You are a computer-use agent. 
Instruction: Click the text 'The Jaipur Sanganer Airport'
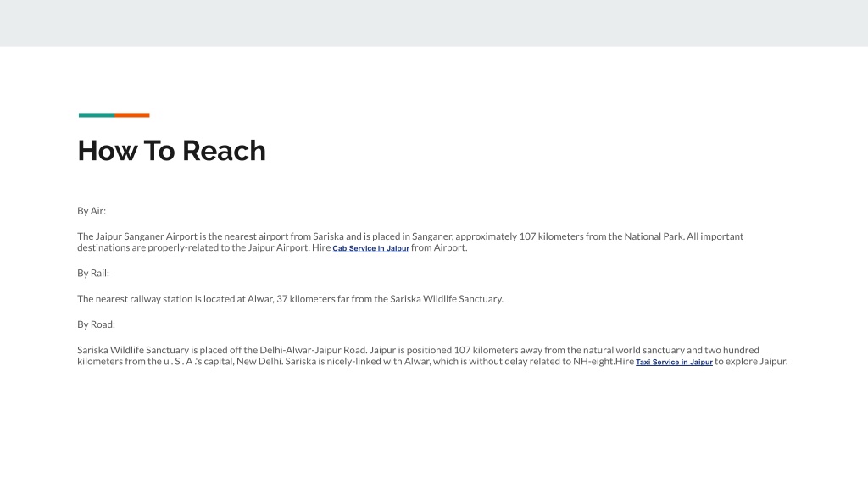(x=137, y=236)
